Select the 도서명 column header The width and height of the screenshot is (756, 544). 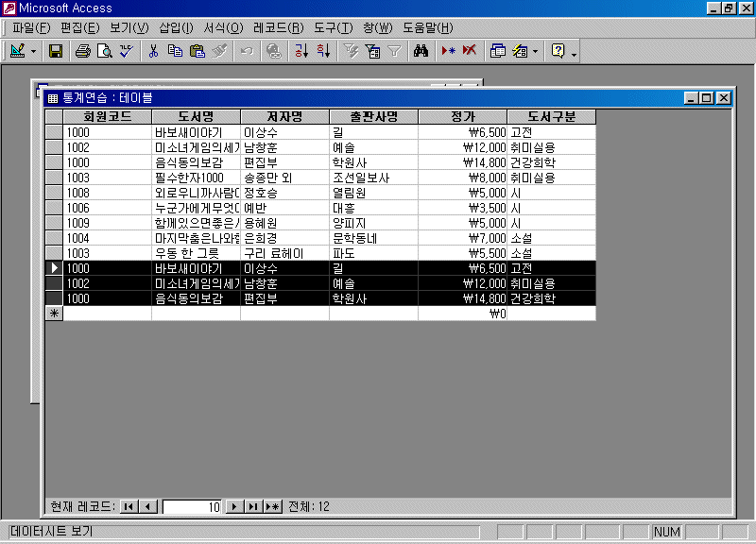[196, 116]
